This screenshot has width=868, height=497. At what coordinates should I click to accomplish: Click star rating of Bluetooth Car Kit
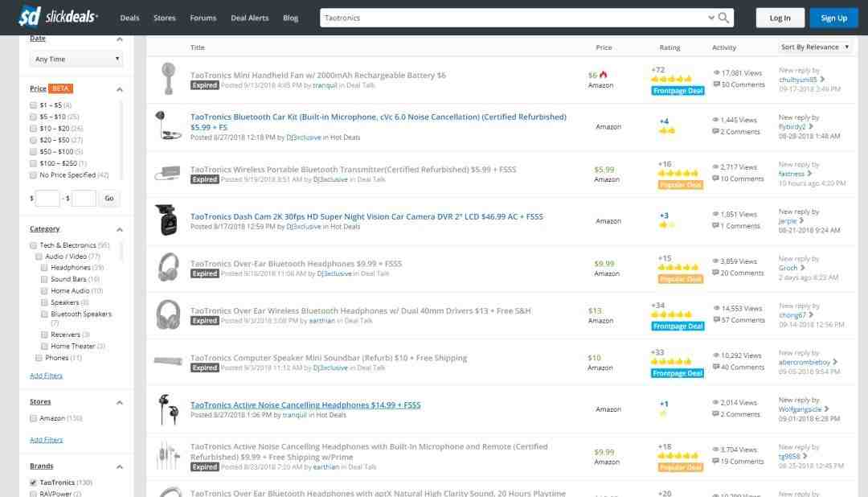[667, 130]
